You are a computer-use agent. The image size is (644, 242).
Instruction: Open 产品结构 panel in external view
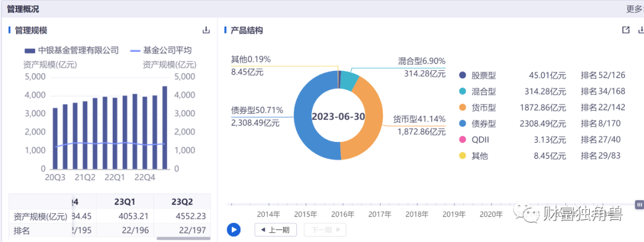626,30
